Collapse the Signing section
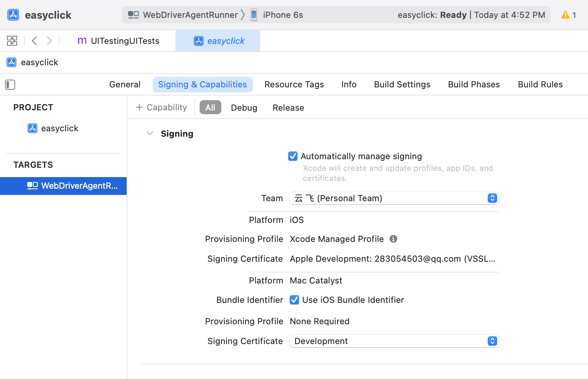Viewport: 588px width, 379px height. (x=150, y=134)
